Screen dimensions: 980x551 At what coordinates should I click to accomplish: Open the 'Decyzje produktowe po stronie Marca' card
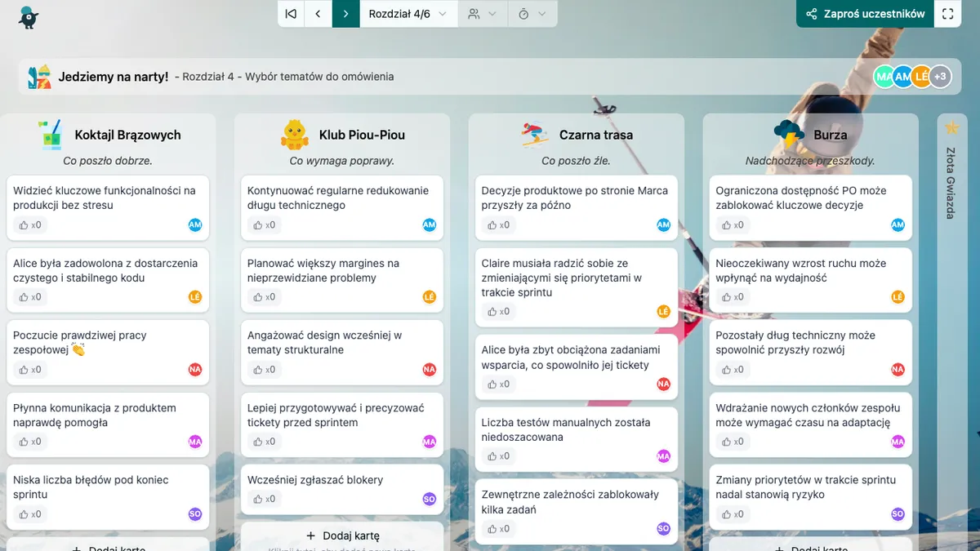(x=574, y=198)
